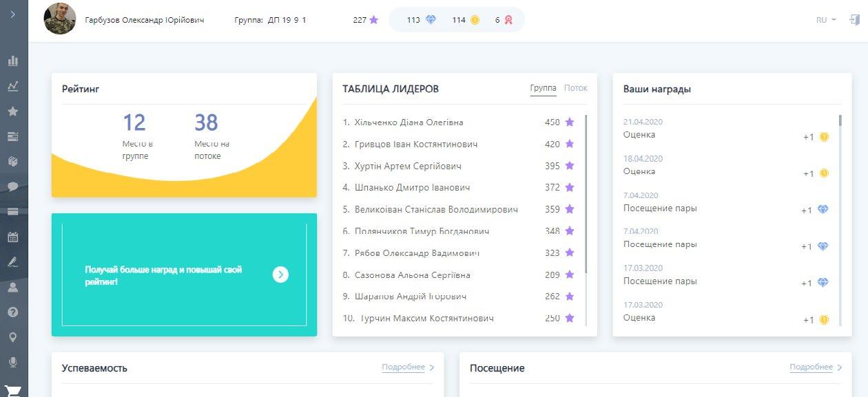Viewport: 868px width, 397px height.
Task: Open the chat bubble icon in sidebar
Action: click(x=13, y=186)
